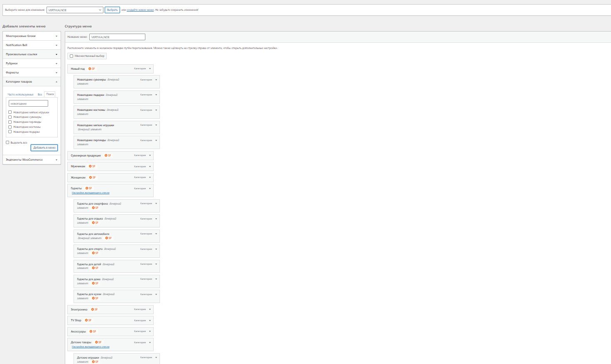Check Новогодние подарки in search results
611x364 pixels.
[x=10, y=132]
